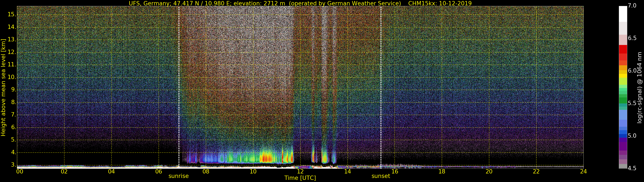Click the 'sunset' label below the axis
This screenshot has height=182, width=644.
tap(381, 176)
